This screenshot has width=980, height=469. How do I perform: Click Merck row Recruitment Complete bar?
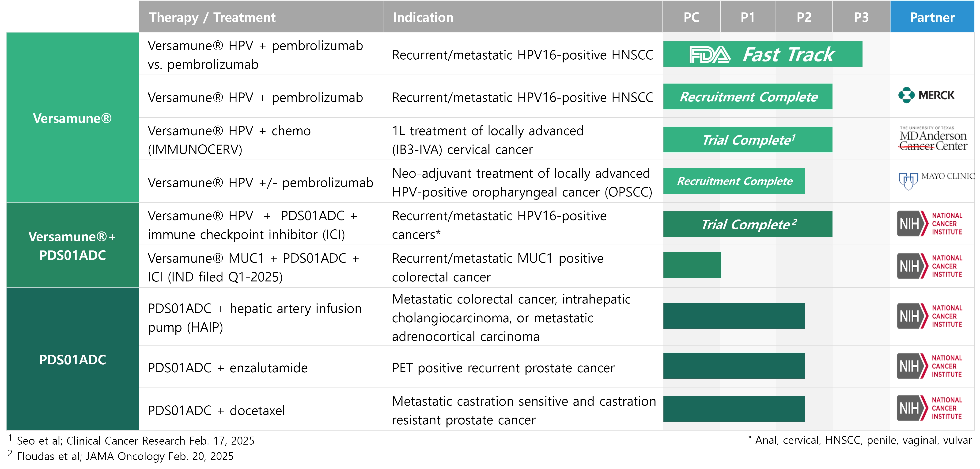tap(748, 97)
